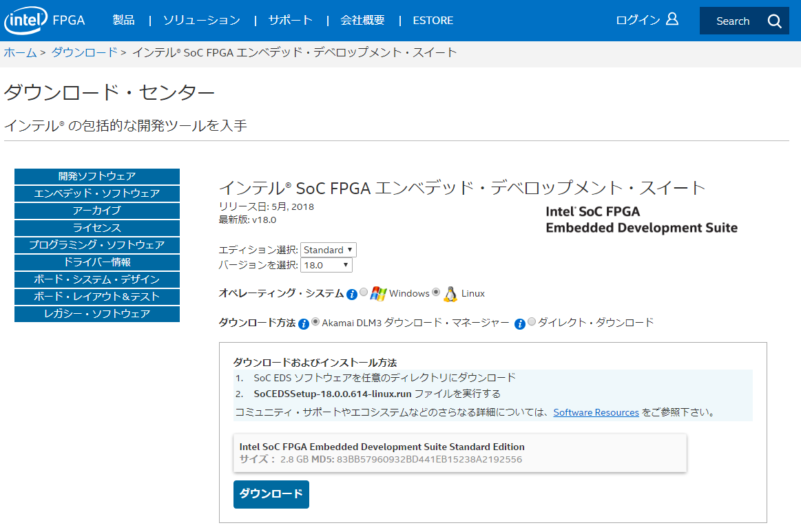801x532 pixels.
Task: Select レガシー・ソフトウェア in the sidebar
Action: pos(97,314)
